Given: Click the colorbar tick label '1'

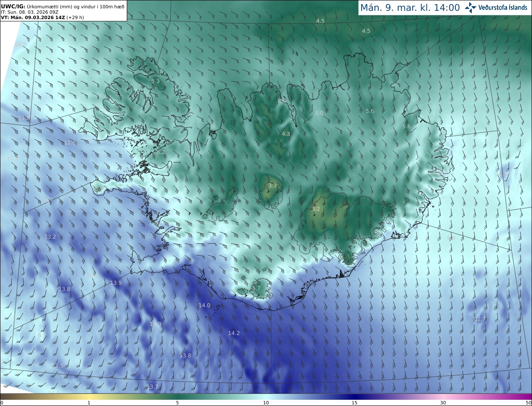Looking at the screenshot, I should tap(89, 403).
